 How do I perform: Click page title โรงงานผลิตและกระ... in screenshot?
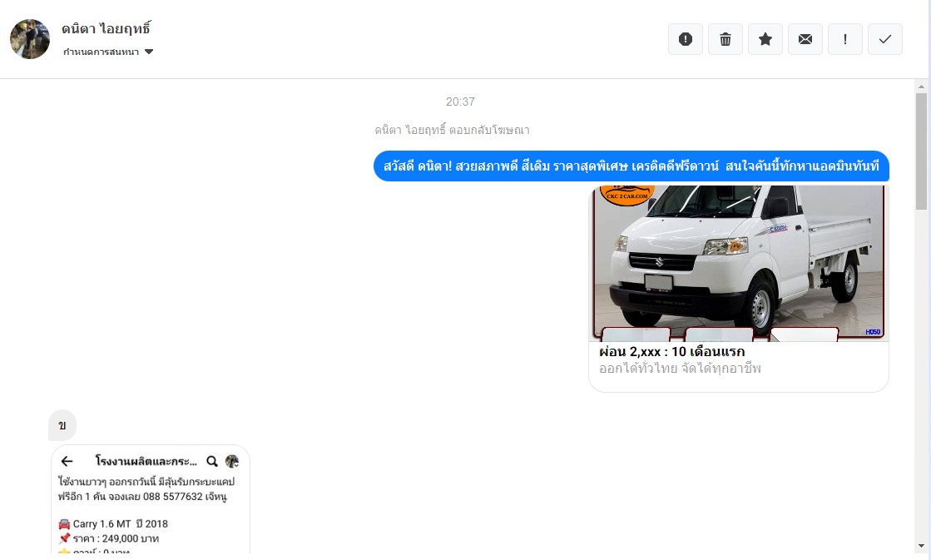point(146,462)
